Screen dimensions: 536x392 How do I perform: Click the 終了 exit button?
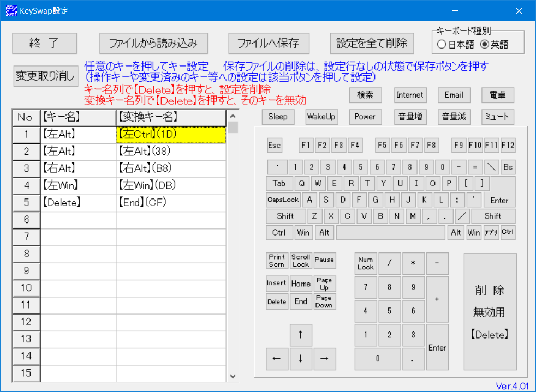[x=44, y=44]
